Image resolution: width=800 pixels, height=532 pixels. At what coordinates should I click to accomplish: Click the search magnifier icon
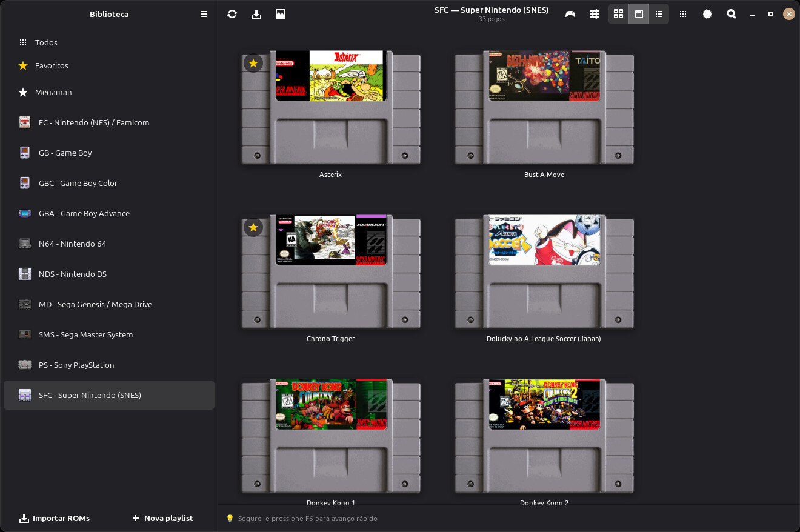click(732, 14)
